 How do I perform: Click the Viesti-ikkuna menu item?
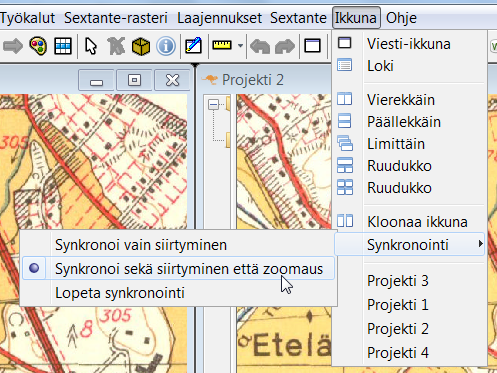(x=409, y=44)
